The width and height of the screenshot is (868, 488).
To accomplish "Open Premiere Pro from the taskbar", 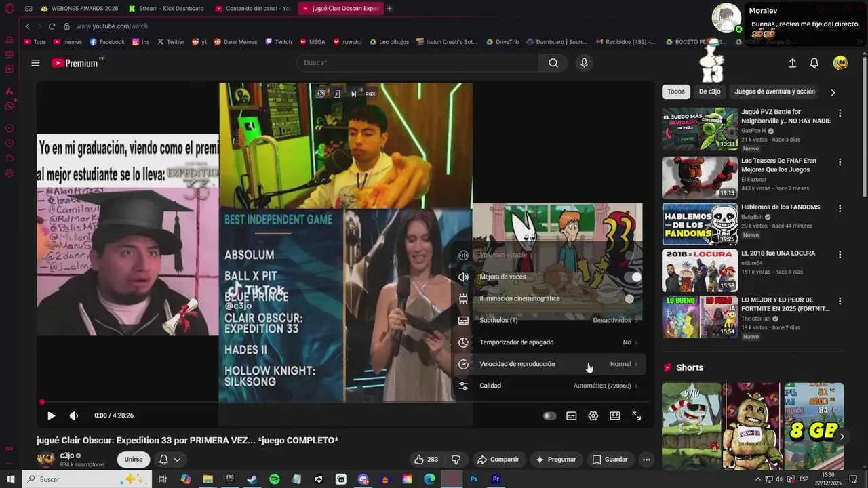I will (496, 479).
